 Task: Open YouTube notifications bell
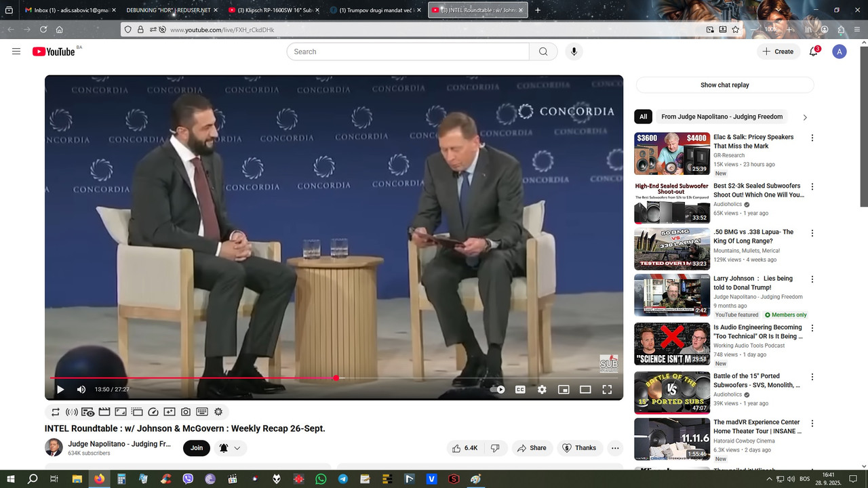(x=814, y=52)
